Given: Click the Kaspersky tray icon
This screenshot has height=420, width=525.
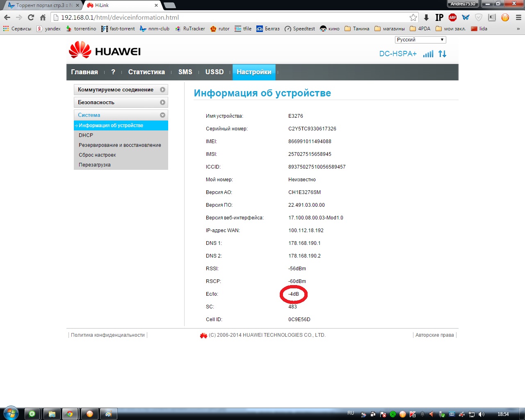Looking at the screenshot, I should click(x=413, y=414).
